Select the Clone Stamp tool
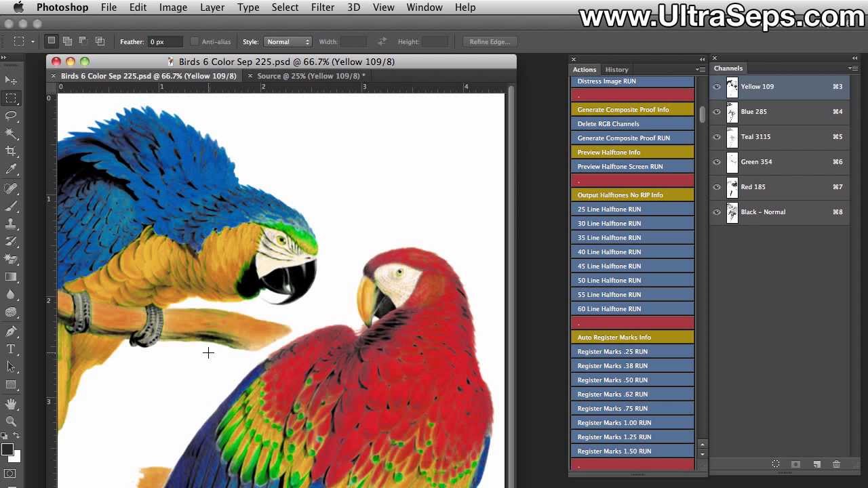868x488 pixels. click(11, 224)
